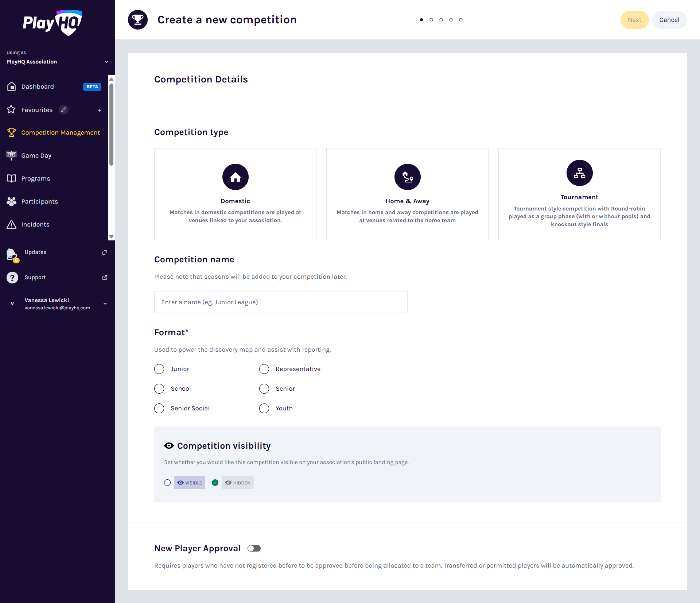Click the plus icon next to Favourites
Viewport: 700px width, 603px height.
[x=100, y=110]
